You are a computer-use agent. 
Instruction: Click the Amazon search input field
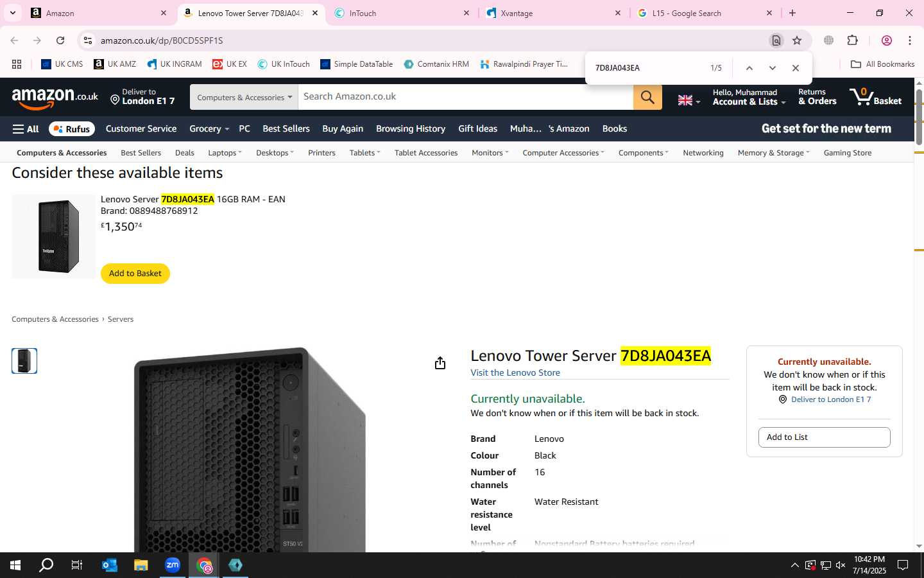[x=466, y=97]
